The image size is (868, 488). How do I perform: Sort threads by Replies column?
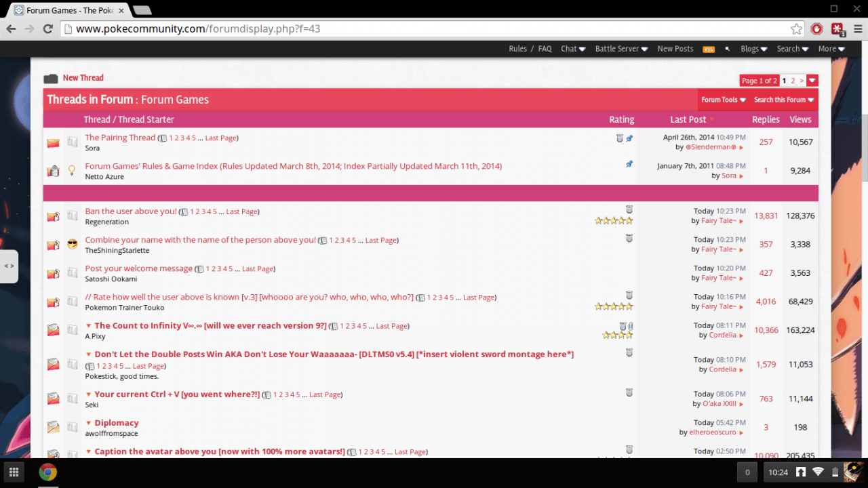coord(766,119)
